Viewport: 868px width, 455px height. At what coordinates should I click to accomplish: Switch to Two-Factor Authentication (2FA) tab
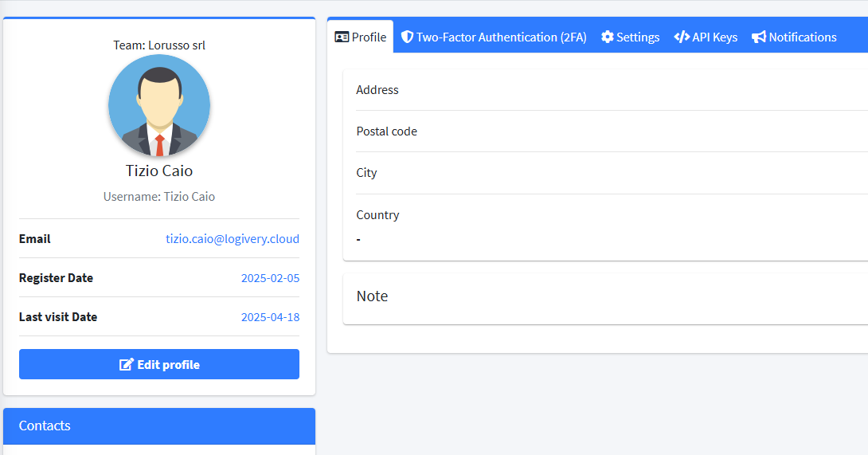pos(493,37)
